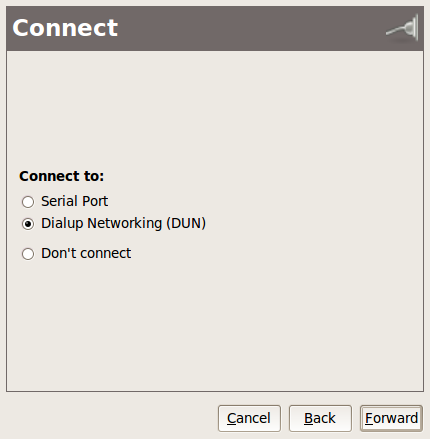Proceed with the Forward button
430x439 pixels.
click(x=391, y=418)
